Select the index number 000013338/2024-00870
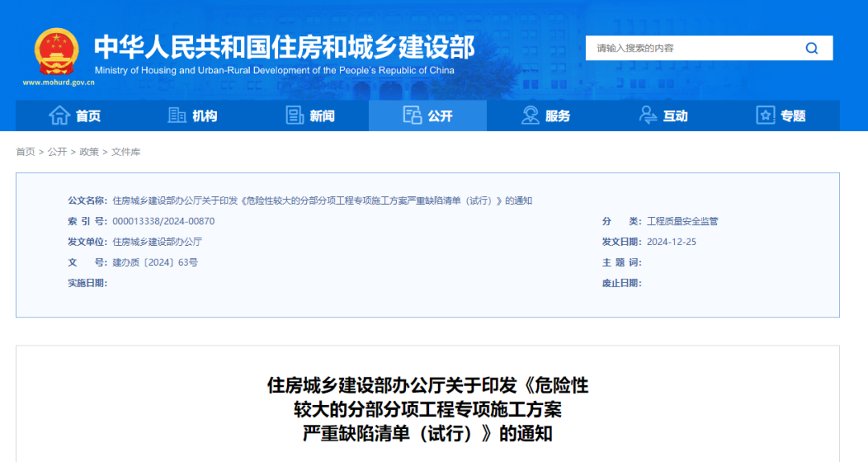This screenshot has height=462, width=868. point(163,221)
